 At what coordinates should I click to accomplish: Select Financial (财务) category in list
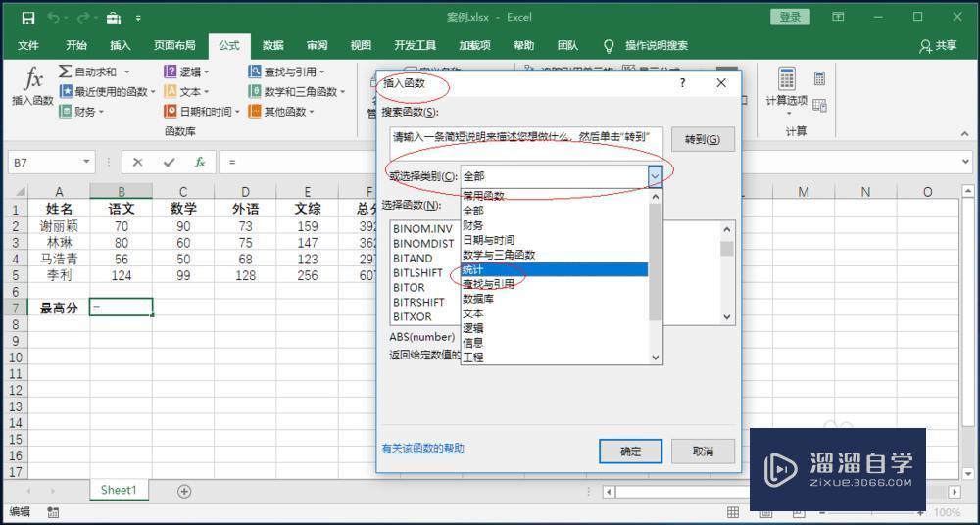(x=555, y=225)
